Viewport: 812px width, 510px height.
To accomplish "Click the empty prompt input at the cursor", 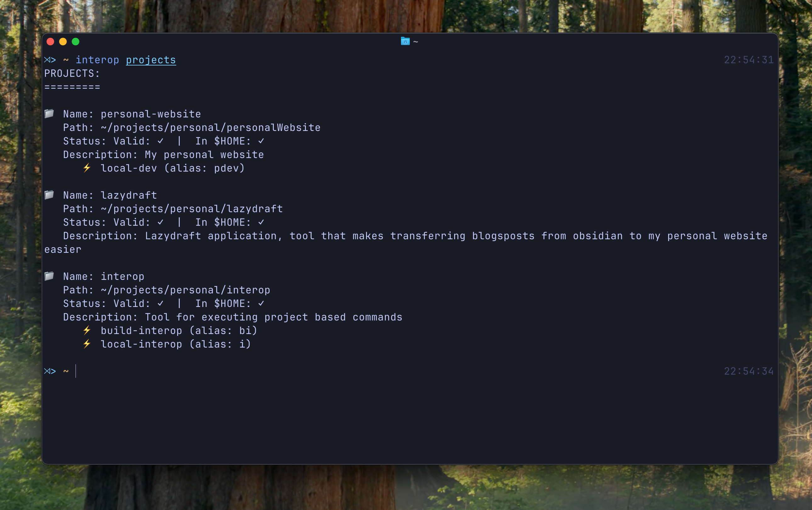I will click(x=76, y=371).
